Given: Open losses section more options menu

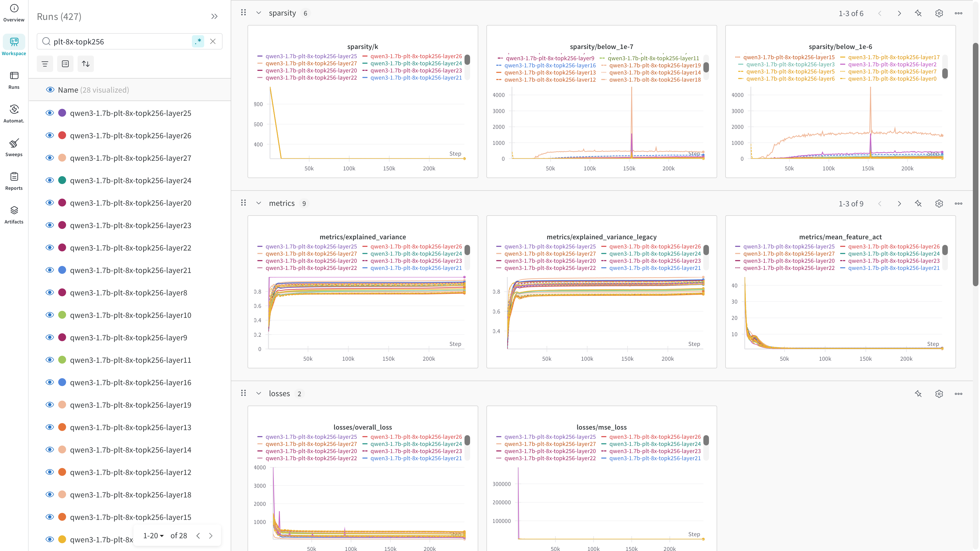Looking at the screenshot, I should [x=958, y=394].
